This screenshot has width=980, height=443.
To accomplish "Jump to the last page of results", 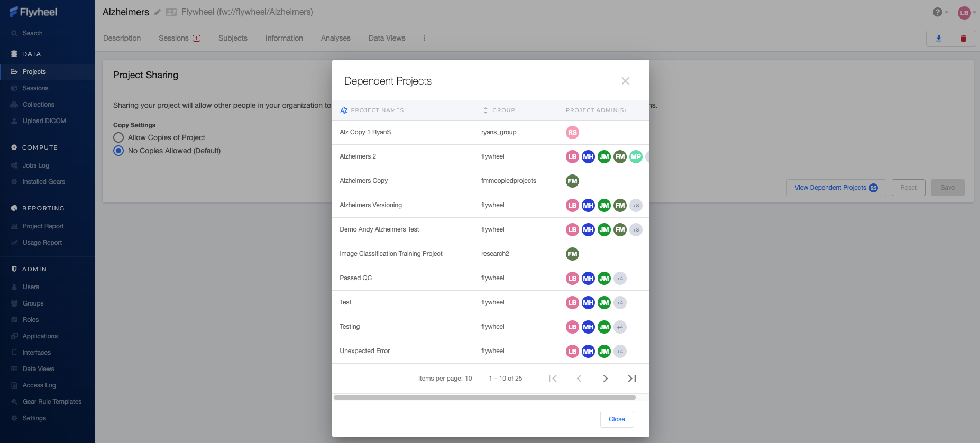I will [632, 379].
